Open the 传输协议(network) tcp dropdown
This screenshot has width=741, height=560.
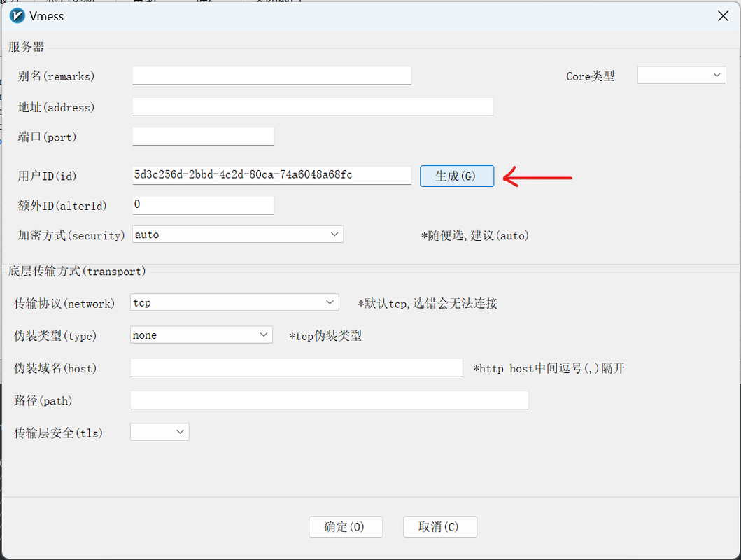coord(234,302)
